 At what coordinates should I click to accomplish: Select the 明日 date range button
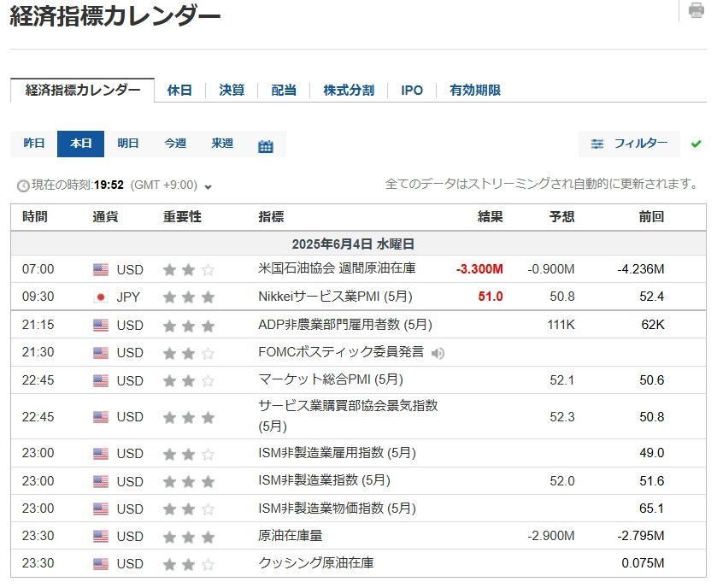point(128,144)
